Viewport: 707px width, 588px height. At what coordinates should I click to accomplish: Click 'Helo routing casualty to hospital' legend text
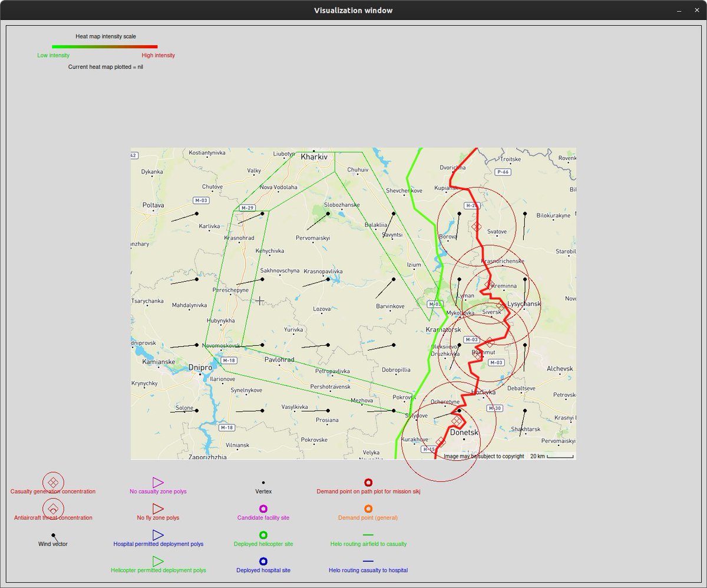[368, 570]
